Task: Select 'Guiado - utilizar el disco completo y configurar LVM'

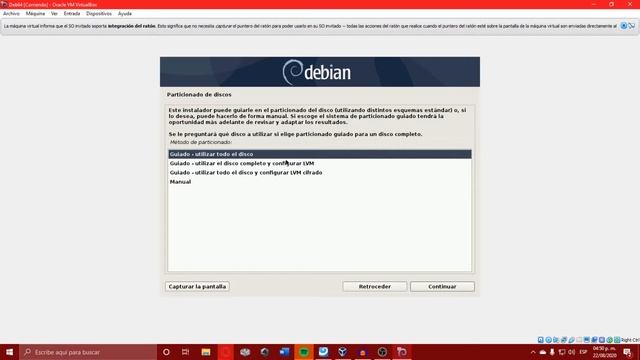Action: (x=320, y=163)
